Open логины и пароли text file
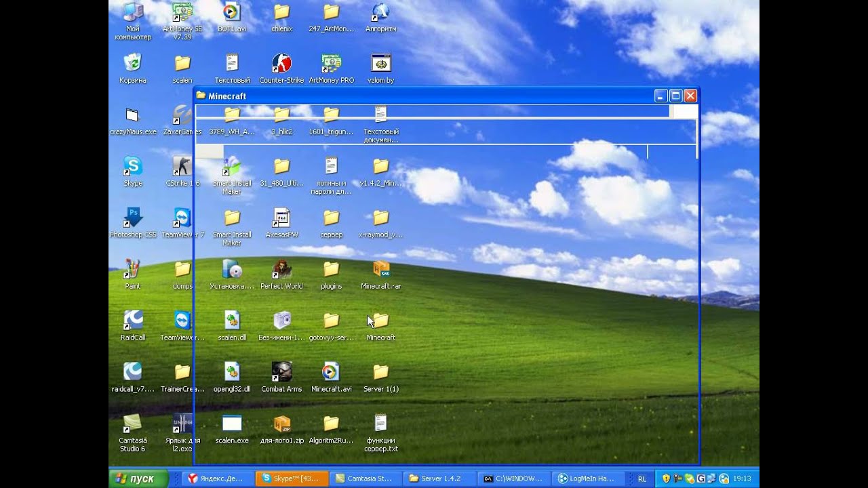 [x=332, y=176]
